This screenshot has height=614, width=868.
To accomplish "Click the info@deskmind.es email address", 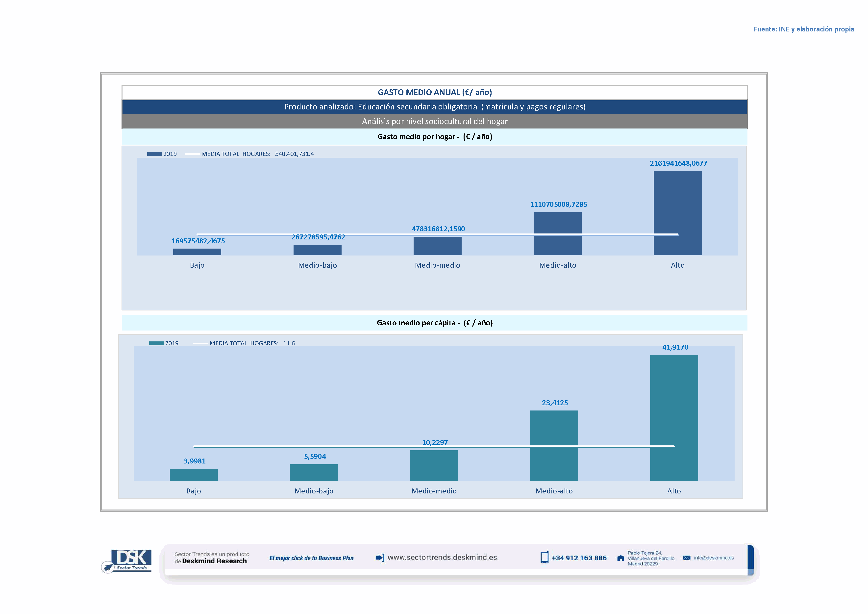I will 714,558.
